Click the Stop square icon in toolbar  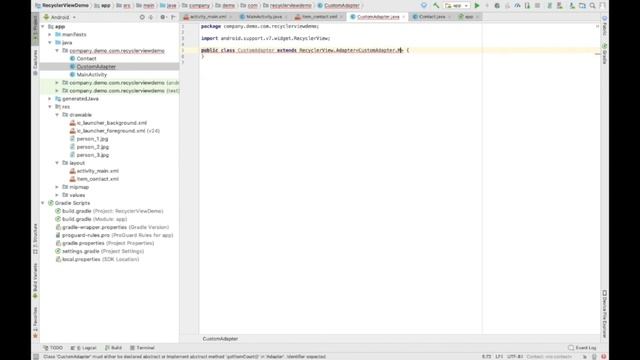(x=538, y=6)
